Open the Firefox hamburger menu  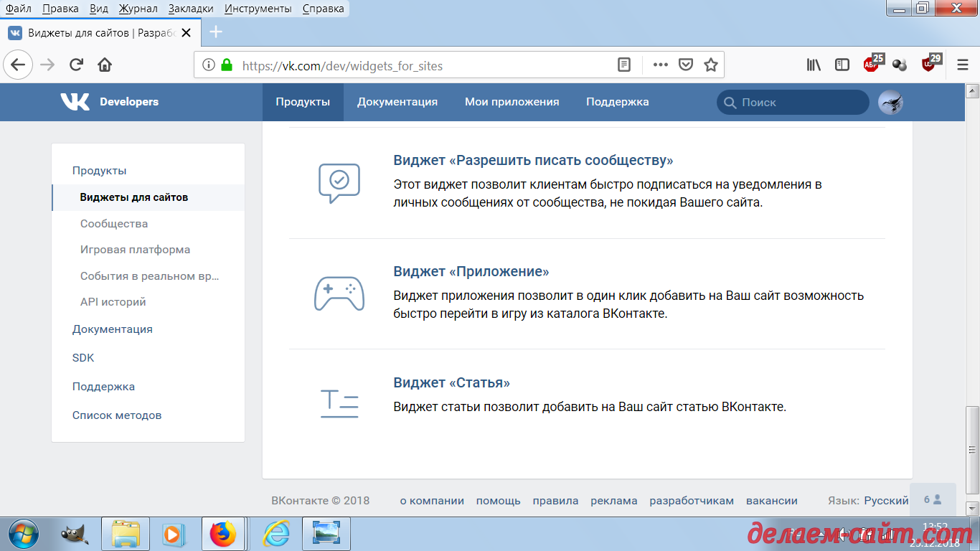click(963, 65)
